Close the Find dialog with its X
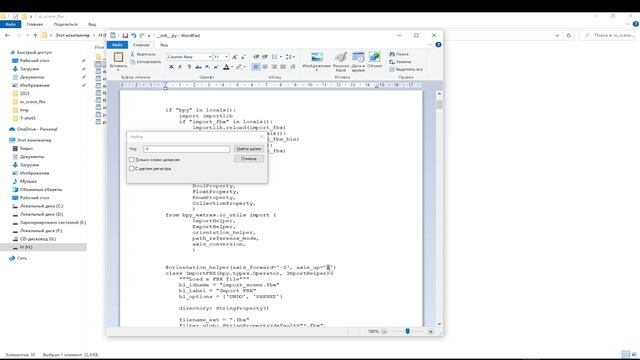Screen dimensions: 640x360 point(262,136)
